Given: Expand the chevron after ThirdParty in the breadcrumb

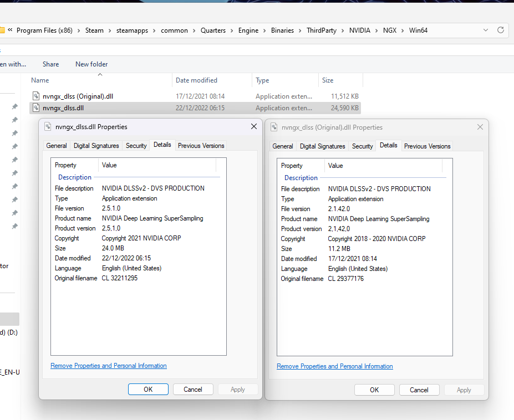Looking at the screenshot, I should click(343, 30).
